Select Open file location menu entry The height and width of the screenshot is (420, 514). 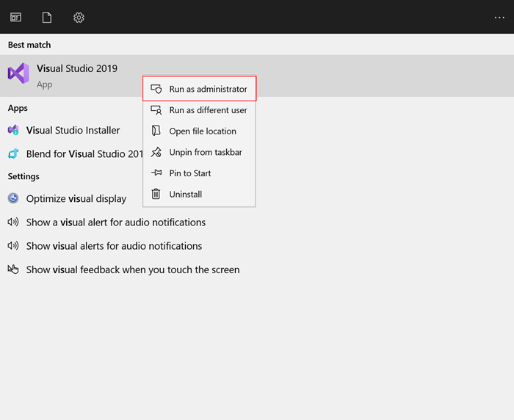[x=199, y=131]
